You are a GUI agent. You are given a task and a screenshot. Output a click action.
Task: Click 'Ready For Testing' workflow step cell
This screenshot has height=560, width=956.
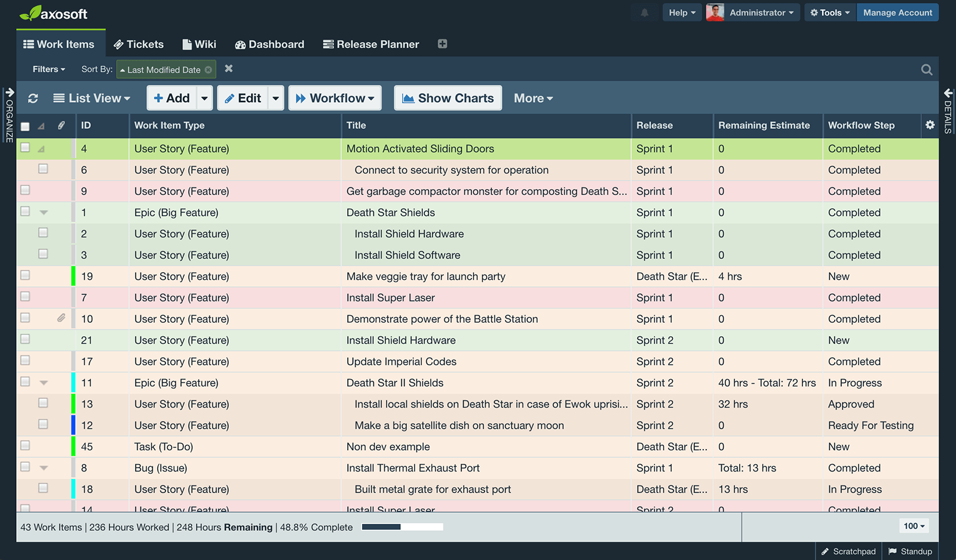tap(871, 425)
